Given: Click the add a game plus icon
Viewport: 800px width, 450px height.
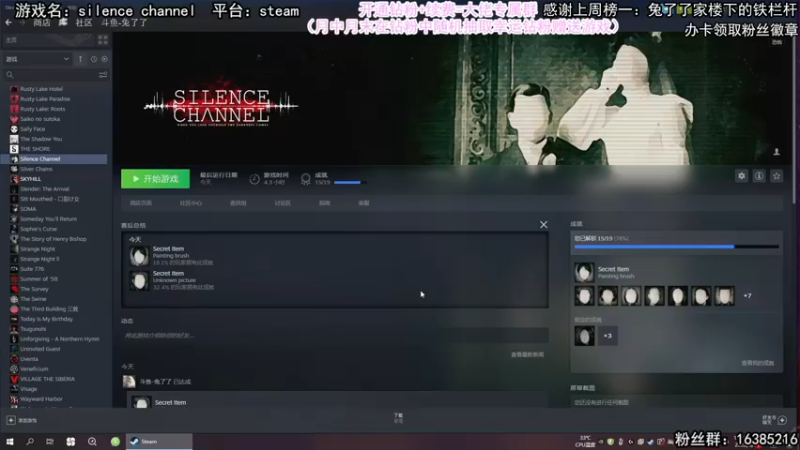Looking at the screenshot, I should [x=11, y=420].
